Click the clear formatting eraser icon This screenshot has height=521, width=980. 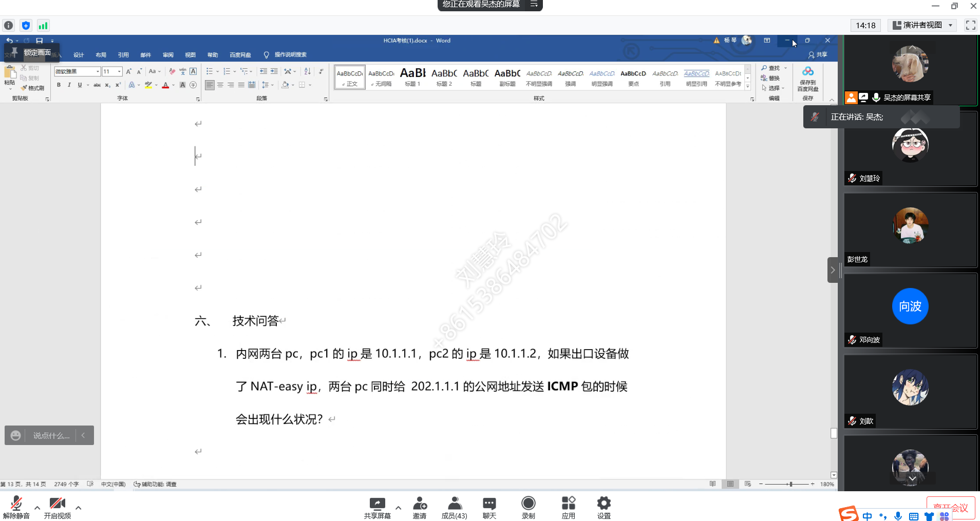tap(172, 71)
